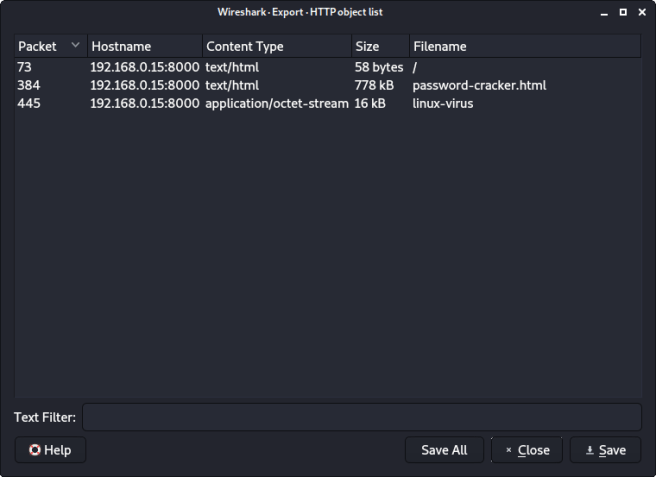Click the Packet column sort arrow
Screen dimensions: 656x477
pyautogui.click(x=75, y=46)
